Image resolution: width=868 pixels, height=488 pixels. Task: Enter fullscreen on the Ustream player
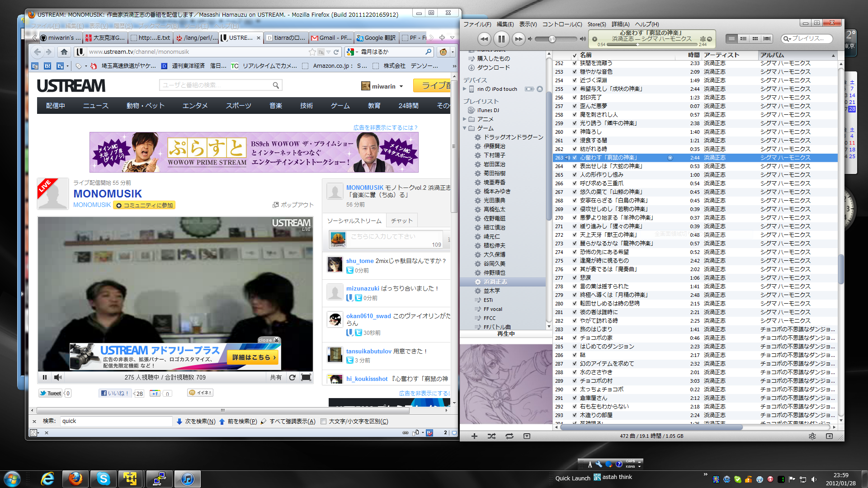point(306,377)
